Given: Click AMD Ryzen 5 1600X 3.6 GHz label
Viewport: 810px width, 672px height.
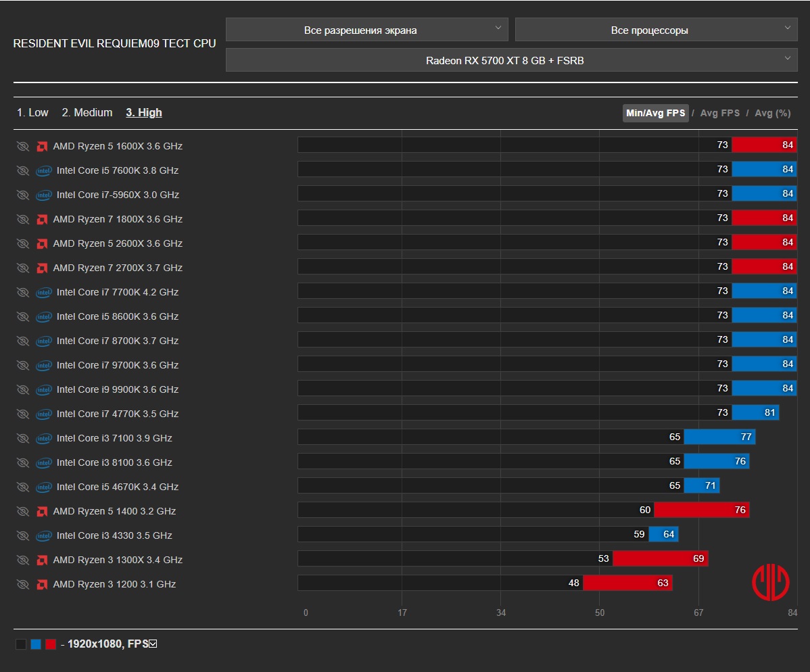Looking at the screenshot, I should point(118,146).
